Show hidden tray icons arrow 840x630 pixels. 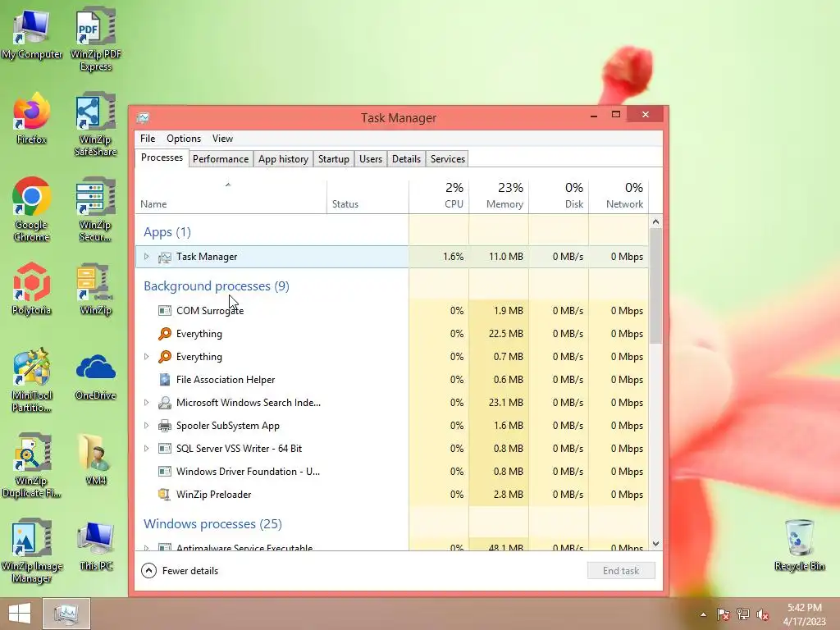coord(703,614)
